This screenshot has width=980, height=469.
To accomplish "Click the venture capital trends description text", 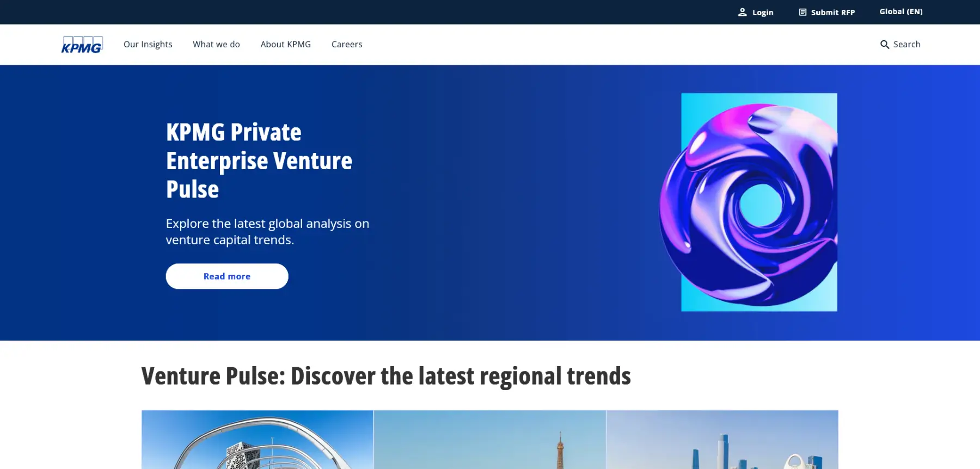I will pyautogui.click(x=267, y=232).
